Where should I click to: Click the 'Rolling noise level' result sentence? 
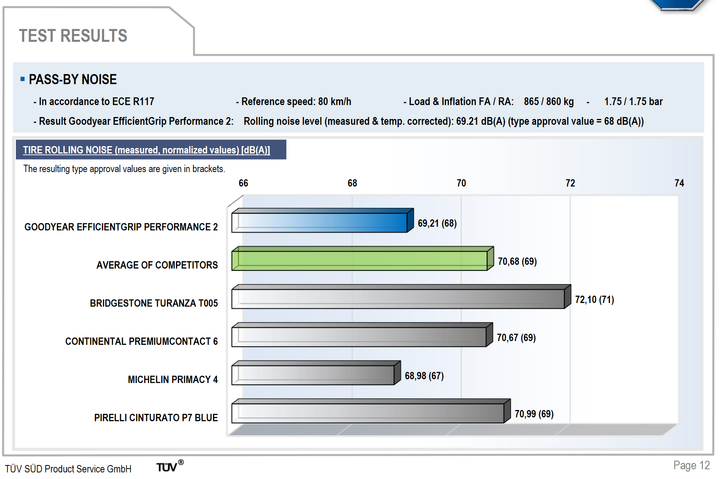(444, 121)
